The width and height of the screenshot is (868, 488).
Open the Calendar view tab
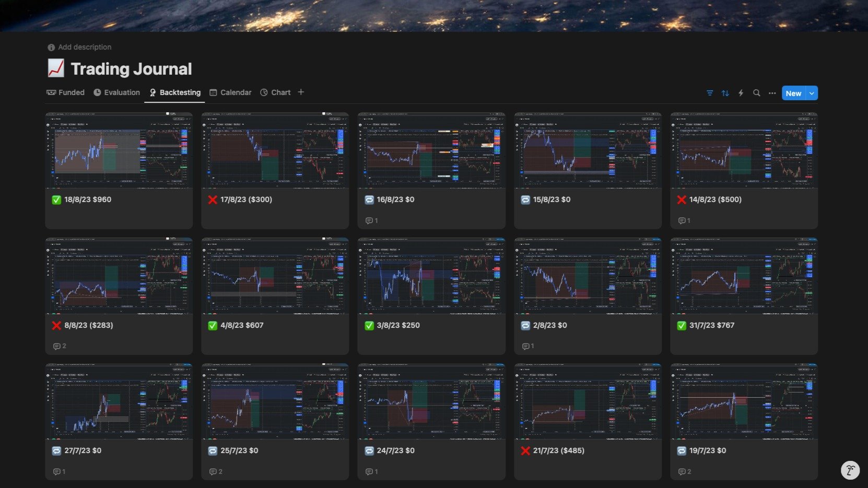pos(230,92)
